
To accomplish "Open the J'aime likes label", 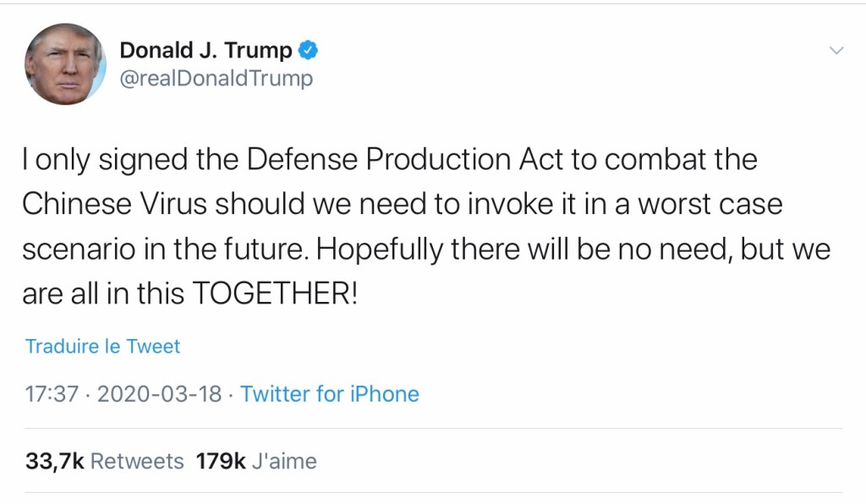I will (x=284, y=461).
